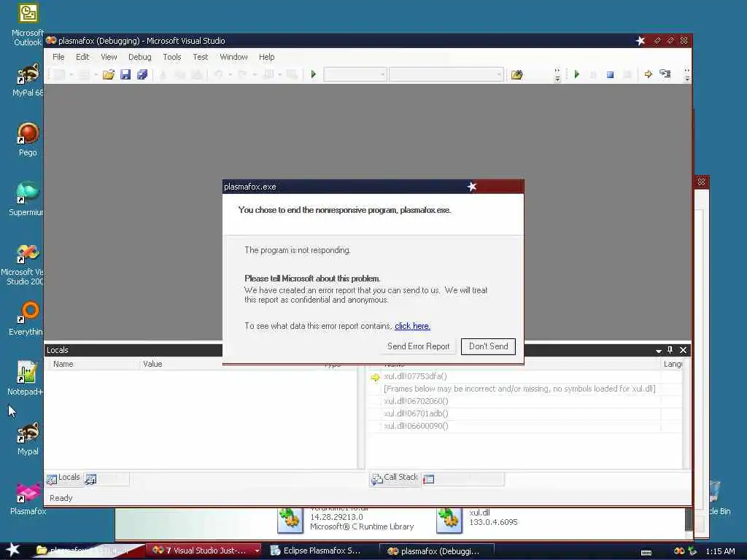This screenshot has height=560, width=747.
Task: Open the solution configuration combo box
Action: (x=355, y=74)
